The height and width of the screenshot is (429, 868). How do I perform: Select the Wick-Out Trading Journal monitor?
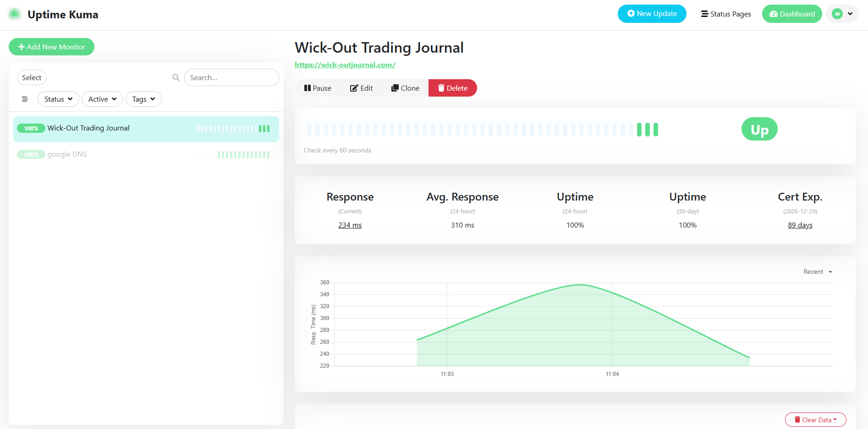click(x=146, y=129)
